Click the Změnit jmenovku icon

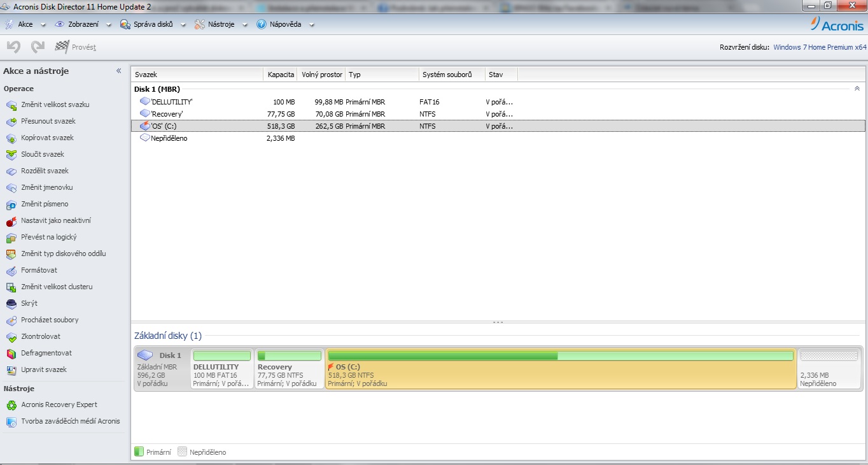[x=11, y=188]
